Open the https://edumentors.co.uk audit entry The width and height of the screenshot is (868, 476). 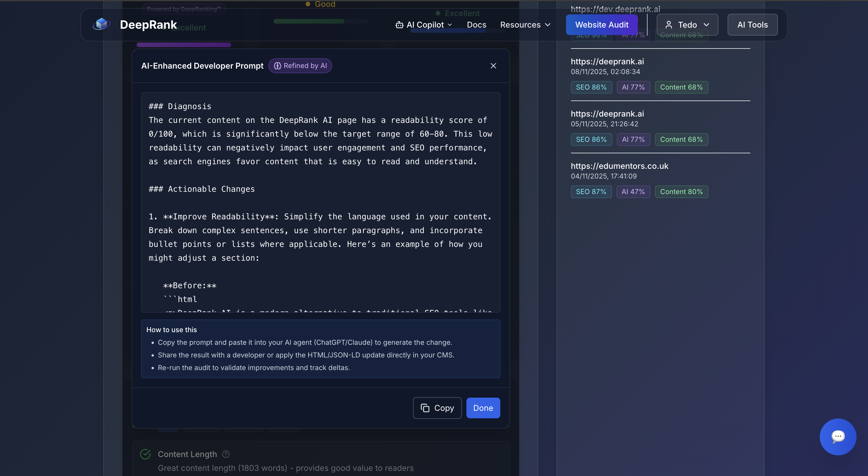pos(620,166)
